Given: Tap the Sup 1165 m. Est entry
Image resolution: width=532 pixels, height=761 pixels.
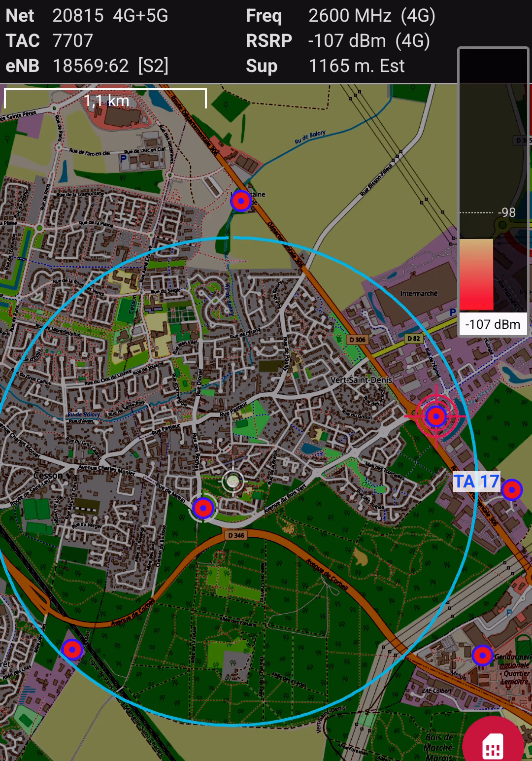Looking at the screenshot, I should point(325,66).
